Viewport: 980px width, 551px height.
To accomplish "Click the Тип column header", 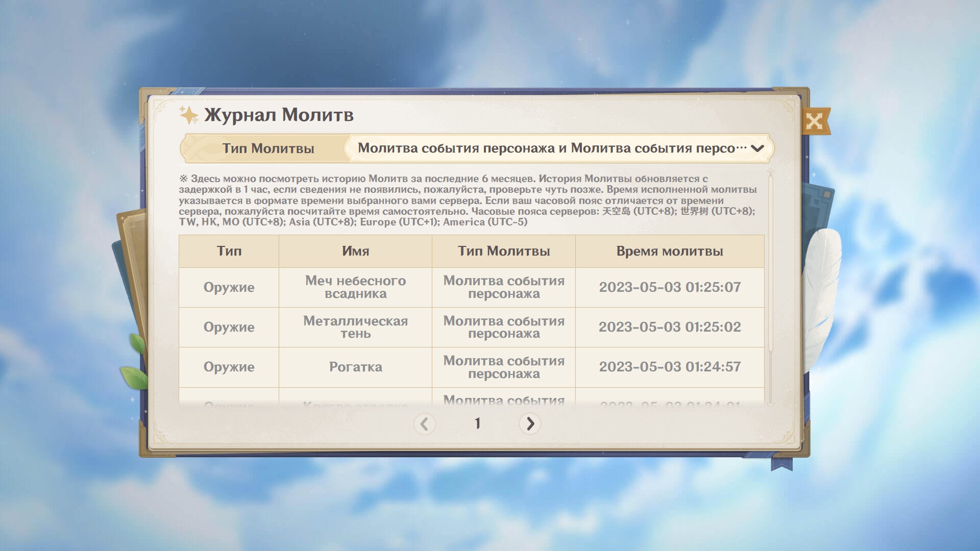I will 229,251.
